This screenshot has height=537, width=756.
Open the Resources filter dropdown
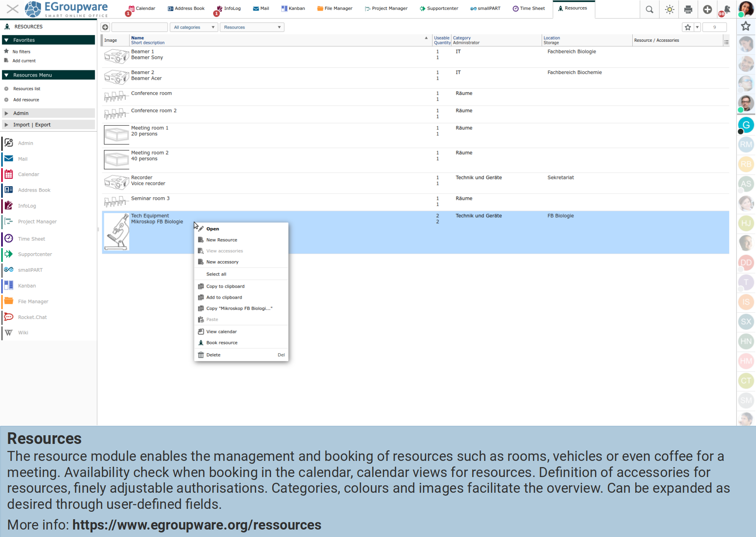pos(252,27)
